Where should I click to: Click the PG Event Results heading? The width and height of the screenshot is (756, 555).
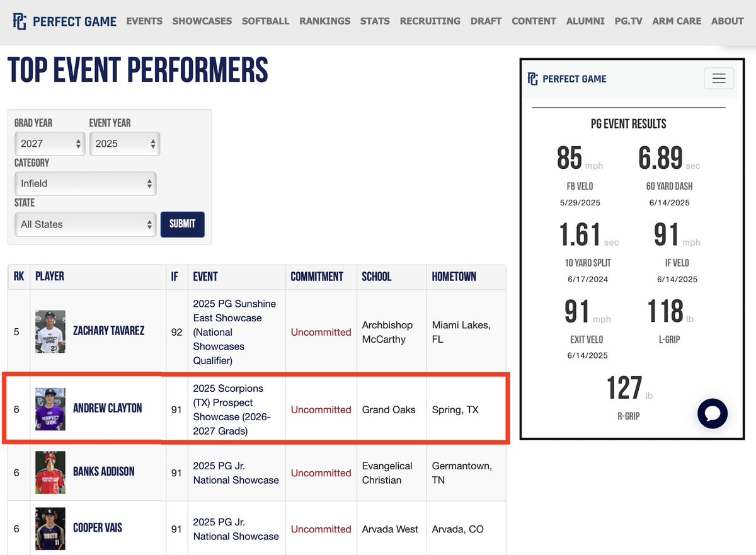[x=629, y=124]
